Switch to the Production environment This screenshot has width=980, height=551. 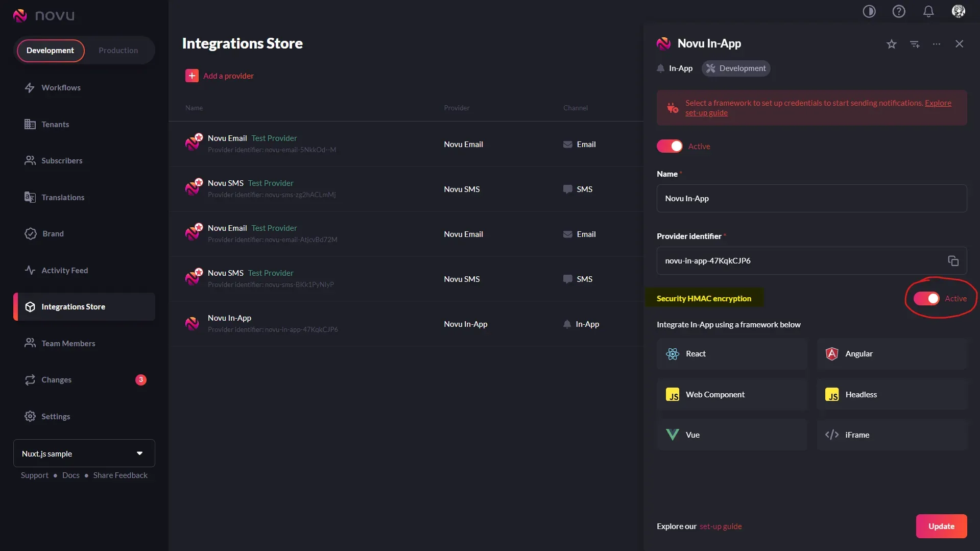[118, 51]
